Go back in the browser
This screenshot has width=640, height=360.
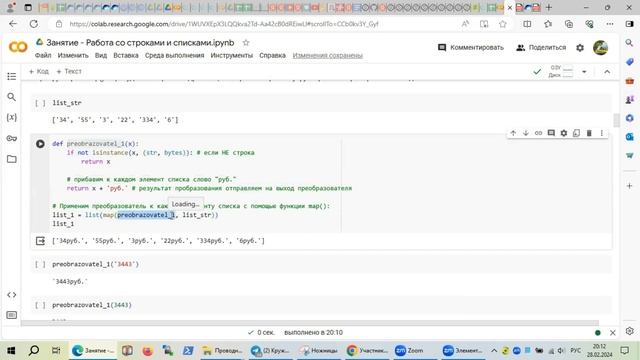click(13, 24)
